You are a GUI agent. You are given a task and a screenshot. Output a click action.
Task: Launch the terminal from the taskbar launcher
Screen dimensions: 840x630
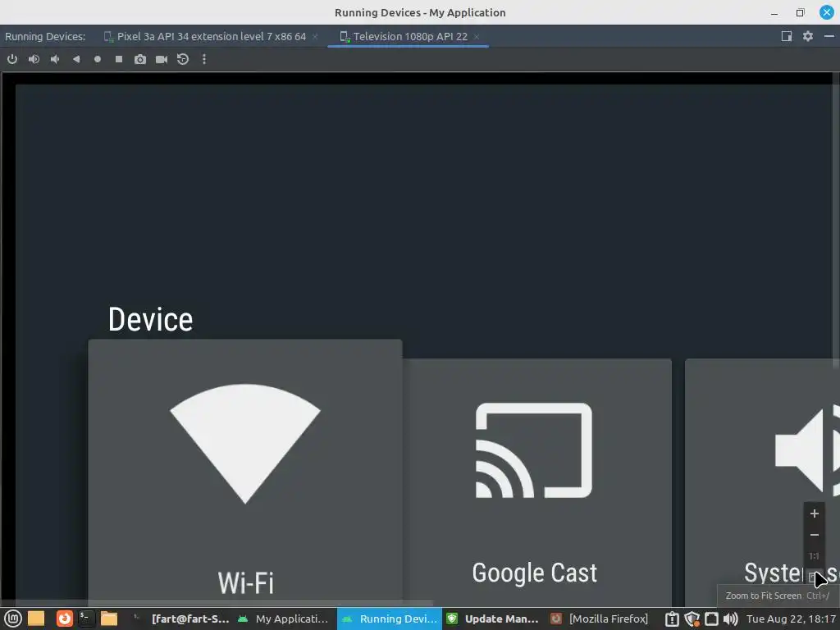tap(85, 619)
